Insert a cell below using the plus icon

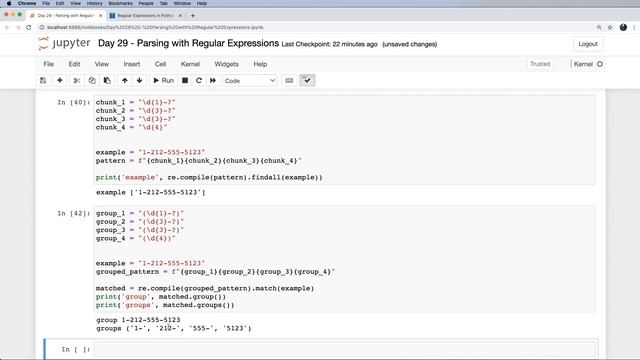pyautogui.click(x=60, y=80)
